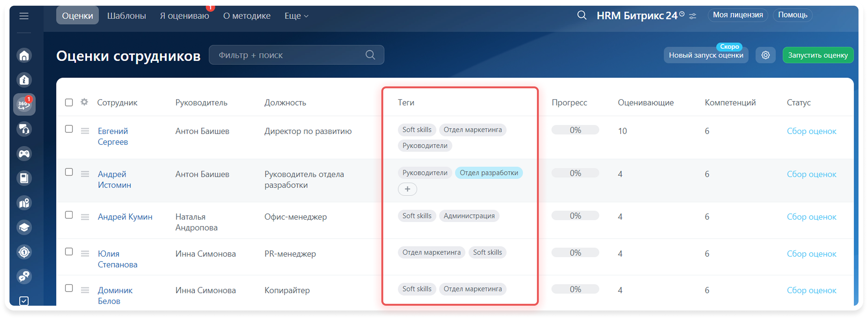Click the home icon in sidebar
This screenshot has width=868, height=319.
tap(24, 55)
